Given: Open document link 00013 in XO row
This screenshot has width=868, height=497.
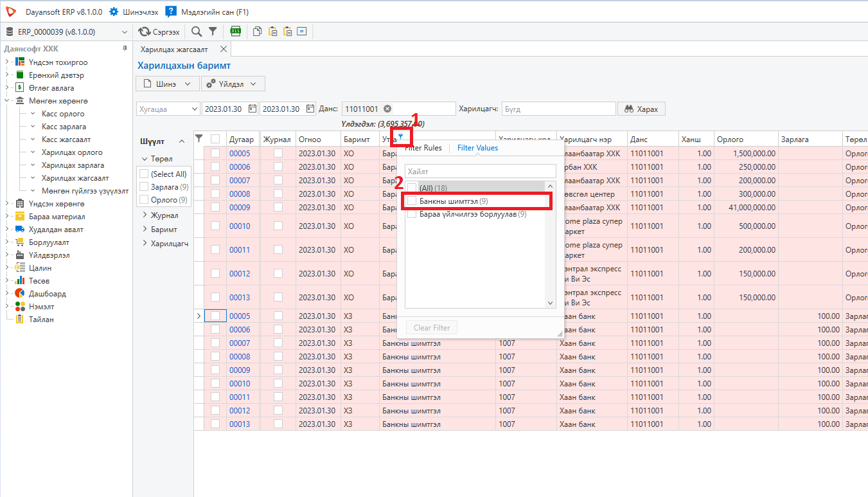Looking at the screenshot, I should coord(240,298).
